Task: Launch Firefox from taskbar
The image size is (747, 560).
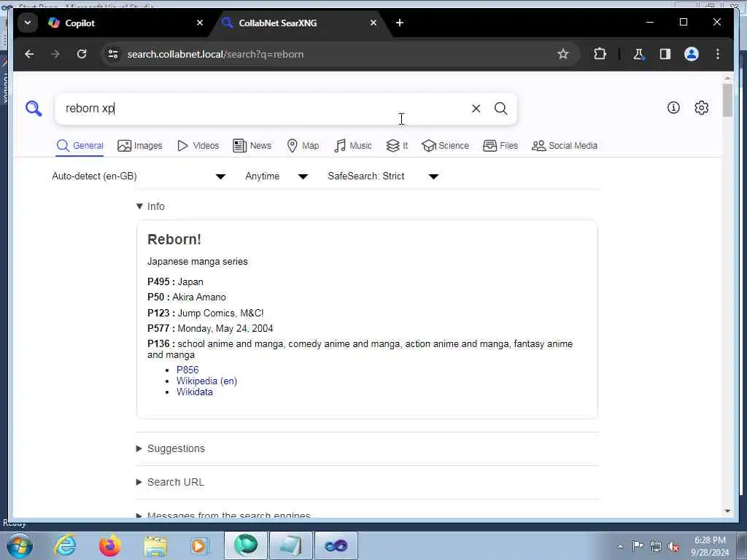Action: pos(109,545)
